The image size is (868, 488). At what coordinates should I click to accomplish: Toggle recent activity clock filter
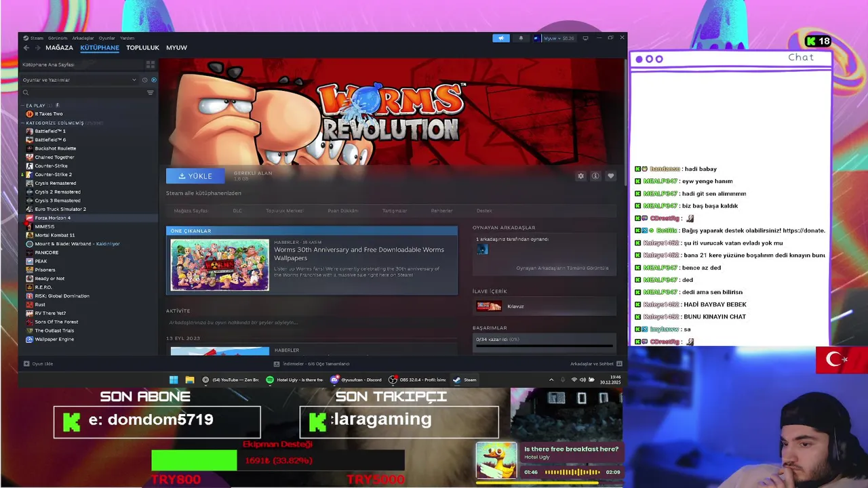[144, 80]
